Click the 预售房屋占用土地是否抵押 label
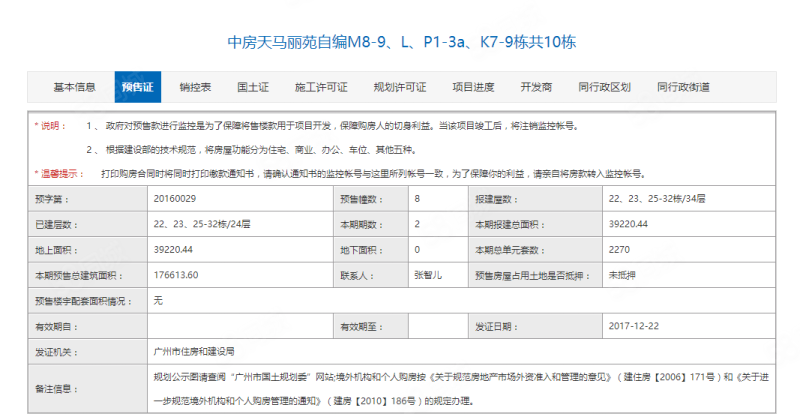Viewport: 800px width, 414px height. [x=532, y=276]
